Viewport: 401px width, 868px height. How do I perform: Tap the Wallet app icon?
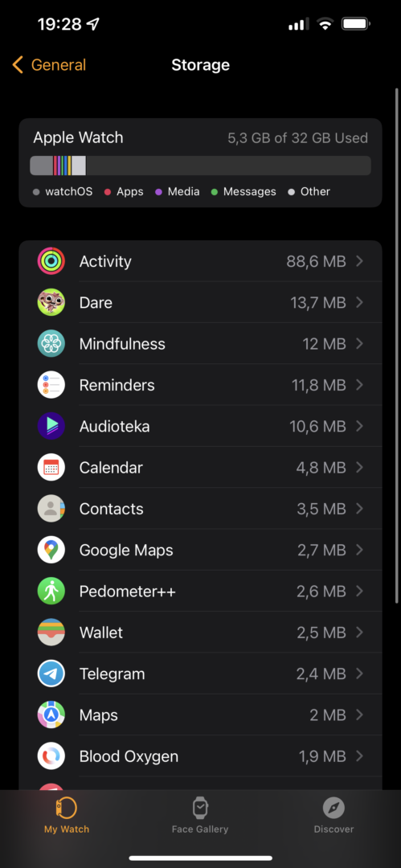(x=51, y=633)
